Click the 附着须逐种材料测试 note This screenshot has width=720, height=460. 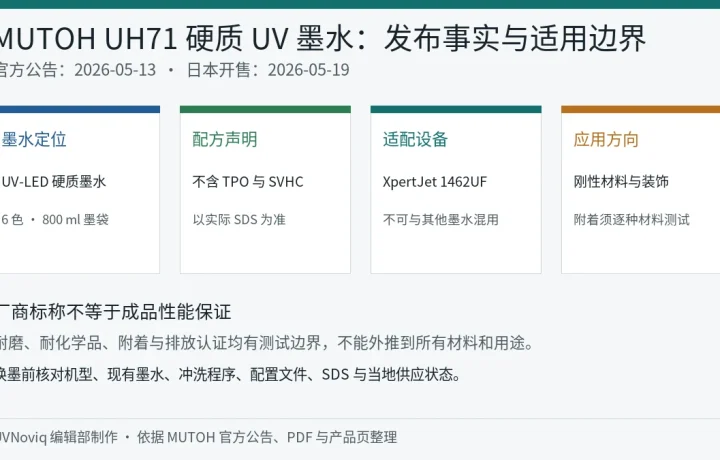coord(631,219)
